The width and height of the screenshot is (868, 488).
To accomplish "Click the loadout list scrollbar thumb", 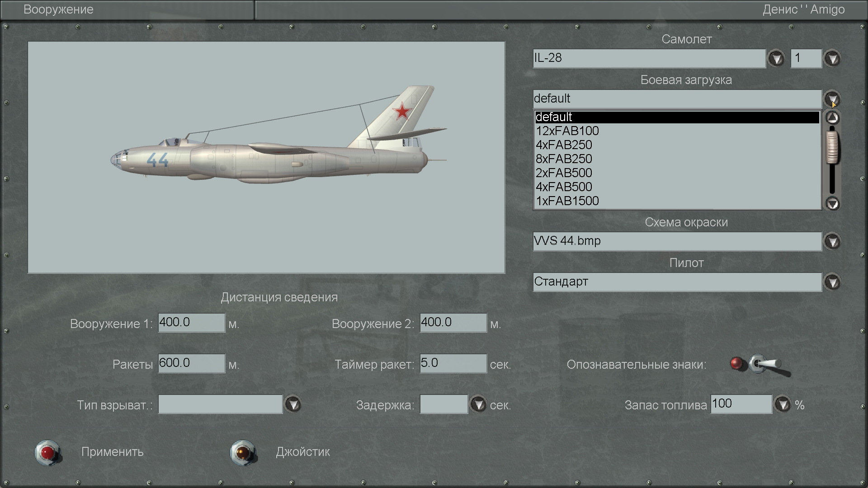I will click(832, 147).
